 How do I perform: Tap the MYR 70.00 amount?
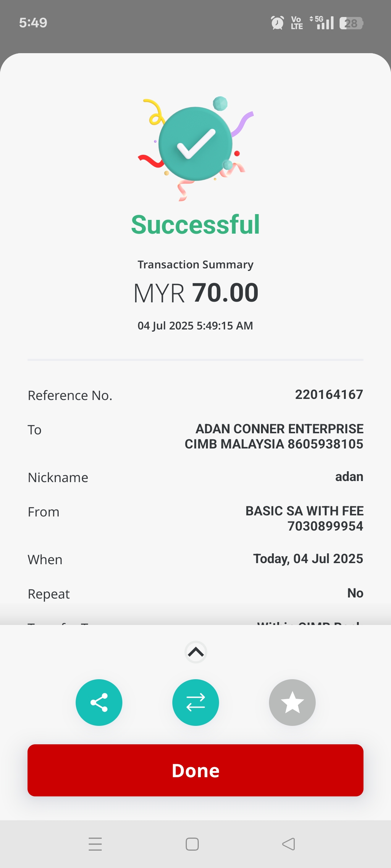click(x=195, y=293)
